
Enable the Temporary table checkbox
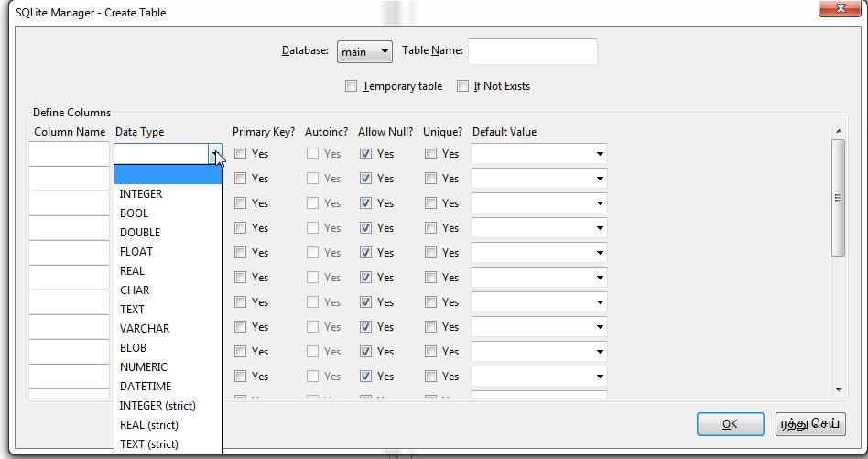coord(352,86)
